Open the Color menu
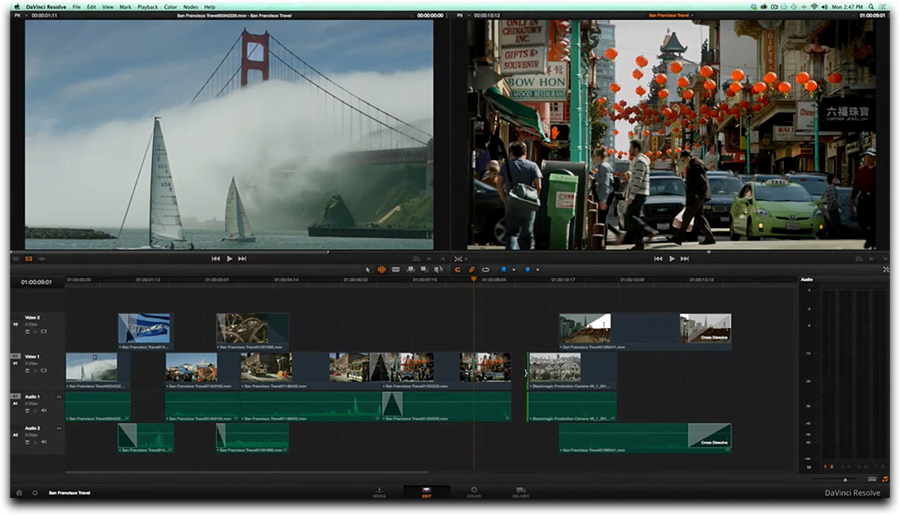The image size is (900, 515). 170,7
